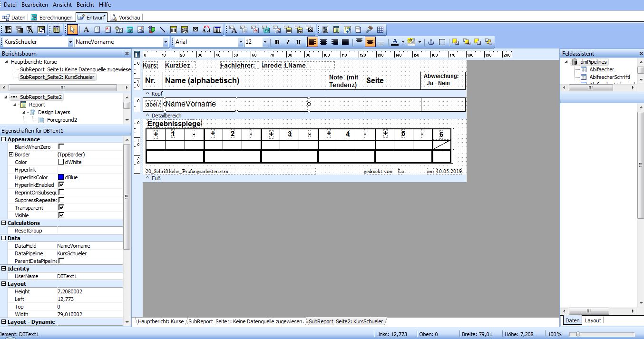Image resolution: width=644 pixels, height=339 pixels.
Task: Collapse the Appearance property section
Action: (x=4, y=139)
